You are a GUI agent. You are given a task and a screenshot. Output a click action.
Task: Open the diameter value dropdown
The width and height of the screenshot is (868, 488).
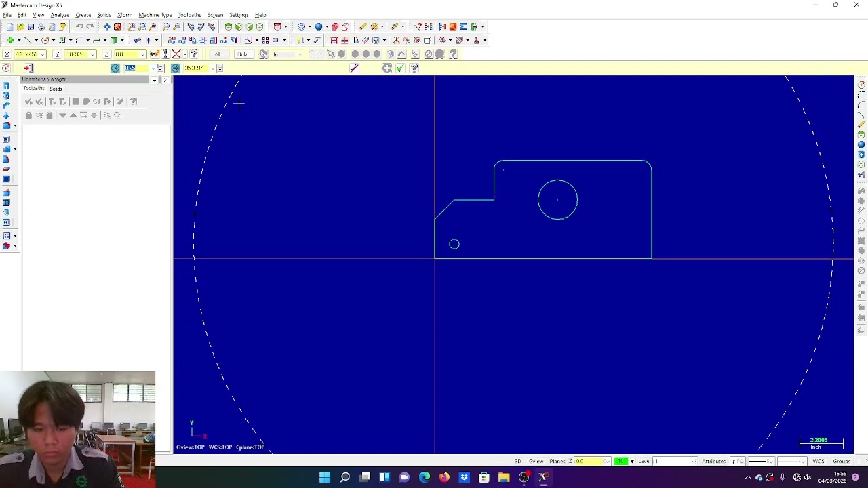[213, 68]
